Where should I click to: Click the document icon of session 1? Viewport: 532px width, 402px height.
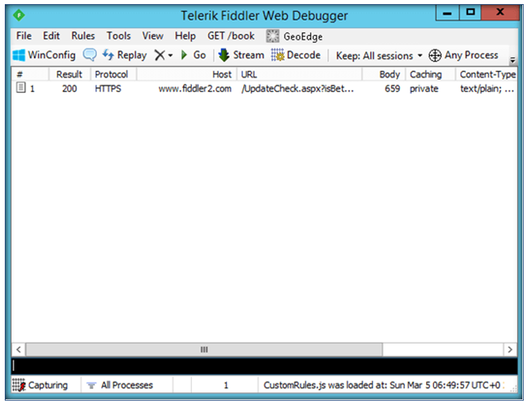click(21, 87)
